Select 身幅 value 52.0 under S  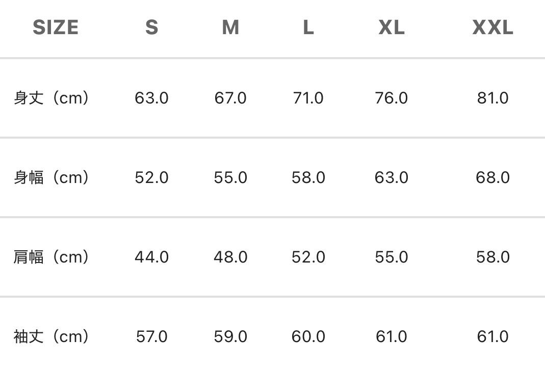point(151,177)
